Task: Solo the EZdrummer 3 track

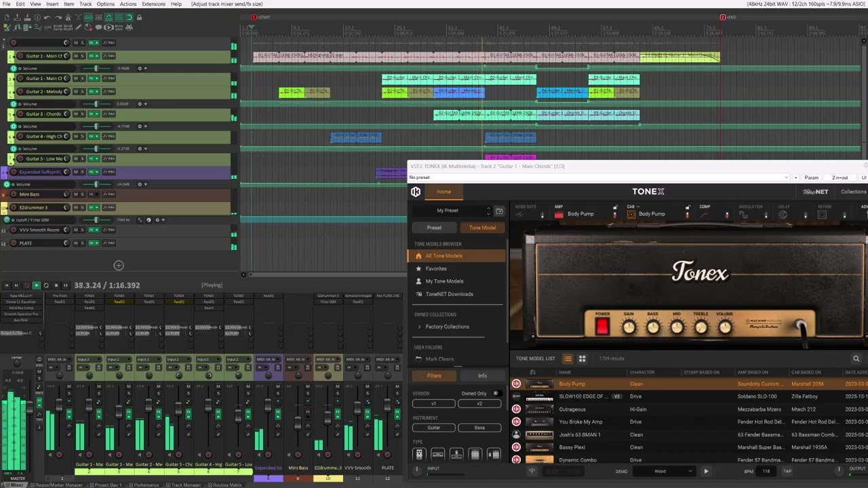Action: point(83,207)
